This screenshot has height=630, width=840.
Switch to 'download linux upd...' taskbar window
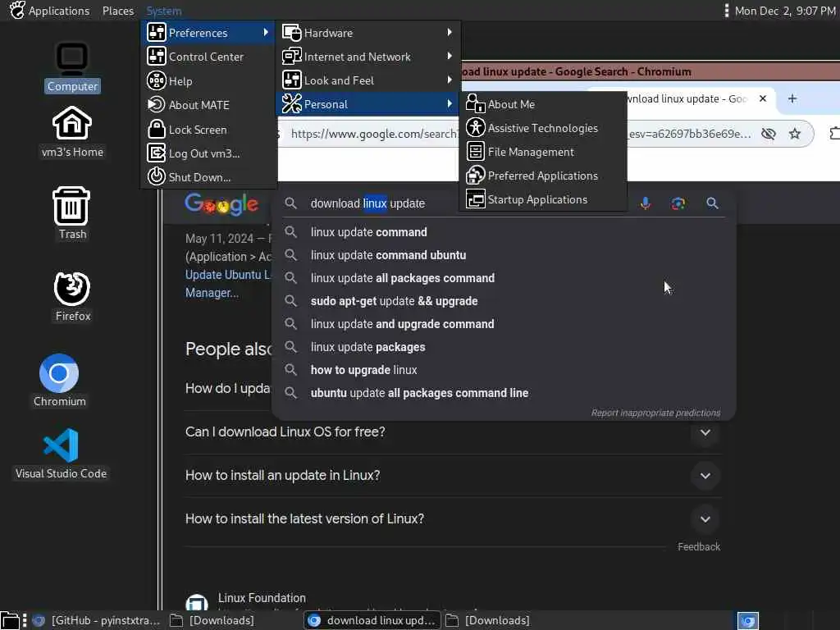[x=372, y=620]
